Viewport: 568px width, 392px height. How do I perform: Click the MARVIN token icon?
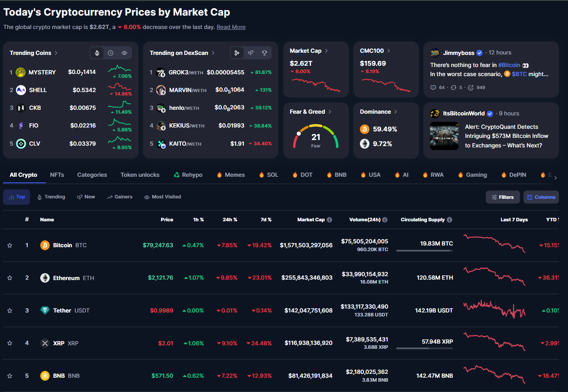coord(161,90)
